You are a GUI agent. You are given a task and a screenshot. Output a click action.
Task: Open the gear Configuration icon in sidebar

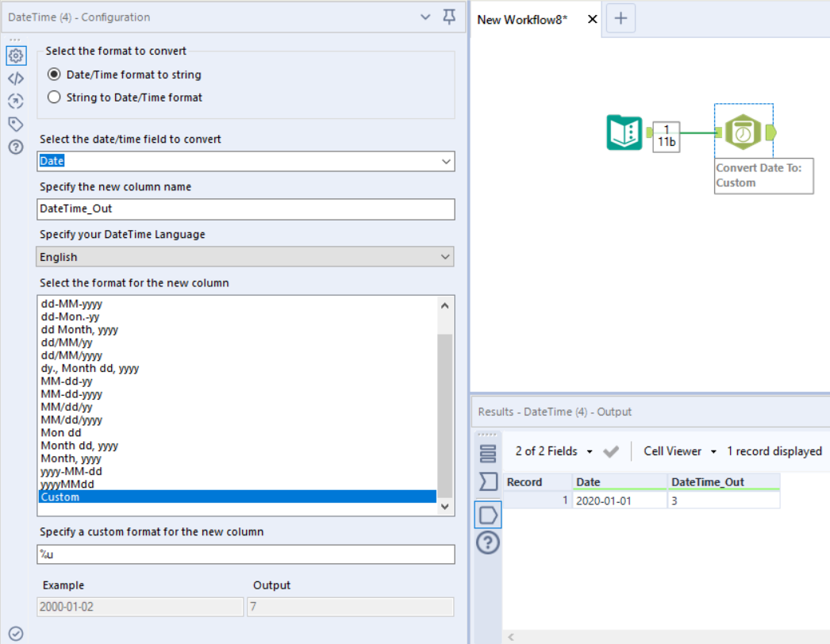click(15, 56)
